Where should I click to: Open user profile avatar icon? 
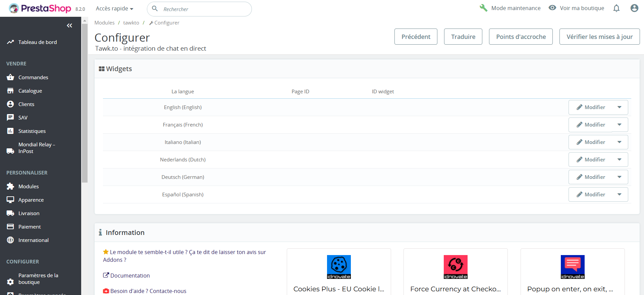coord(634,8)
